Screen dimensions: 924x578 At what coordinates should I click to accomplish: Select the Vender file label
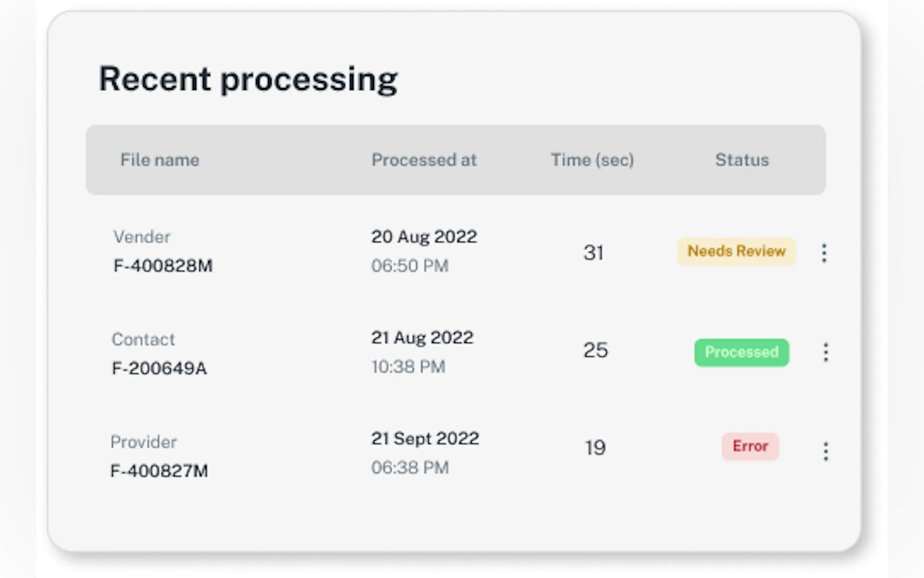coord(142,237)
